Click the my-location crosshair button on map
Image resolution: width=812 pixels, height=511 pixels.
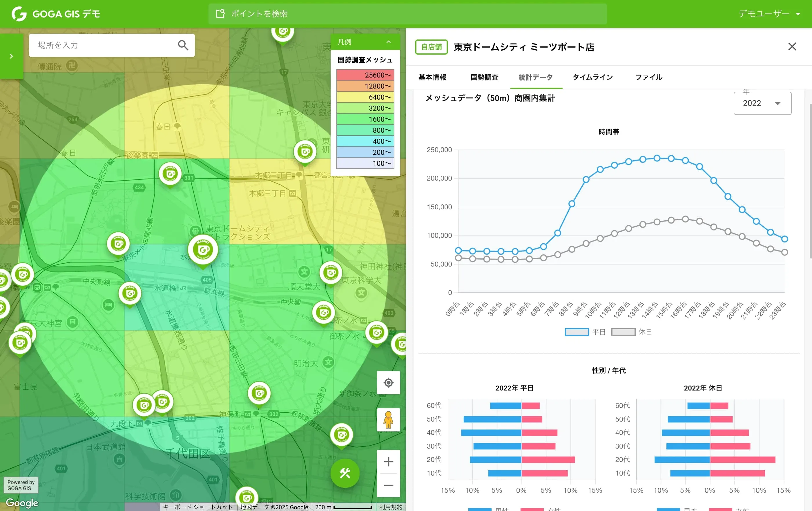388,383
